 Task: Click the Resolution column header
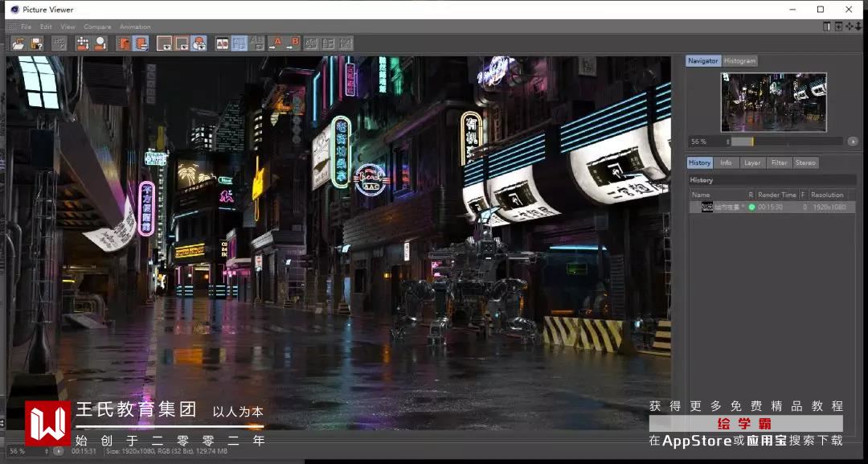(828, 195)
